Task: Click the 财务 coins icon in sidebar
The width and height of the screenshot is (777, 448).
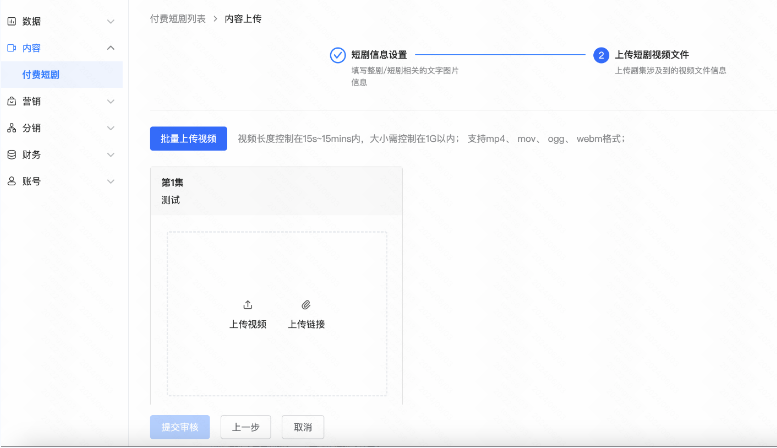Action: [x=11, y=155]
